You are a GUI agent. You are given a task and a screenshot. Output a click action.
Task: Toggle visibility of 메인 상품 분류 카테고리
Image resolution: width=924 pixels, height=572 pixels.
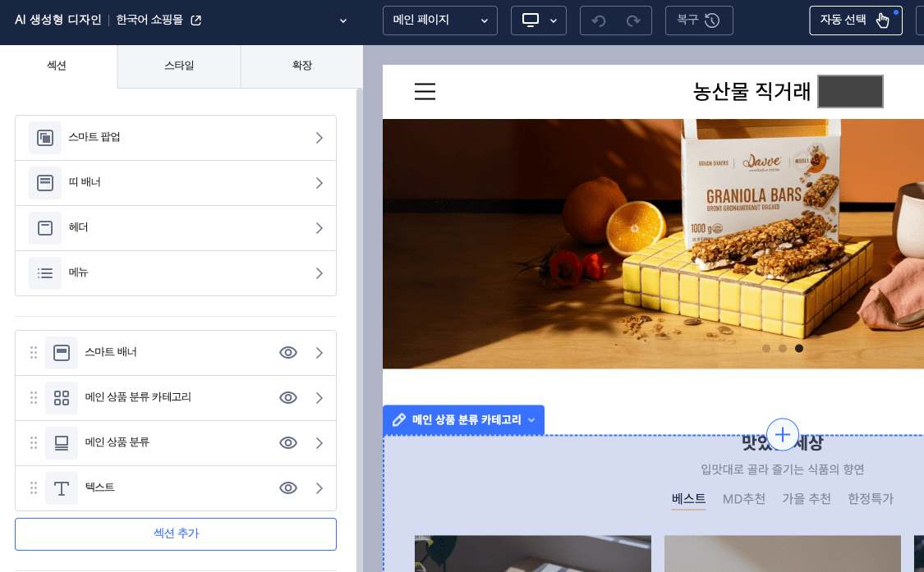coord(287,398)
